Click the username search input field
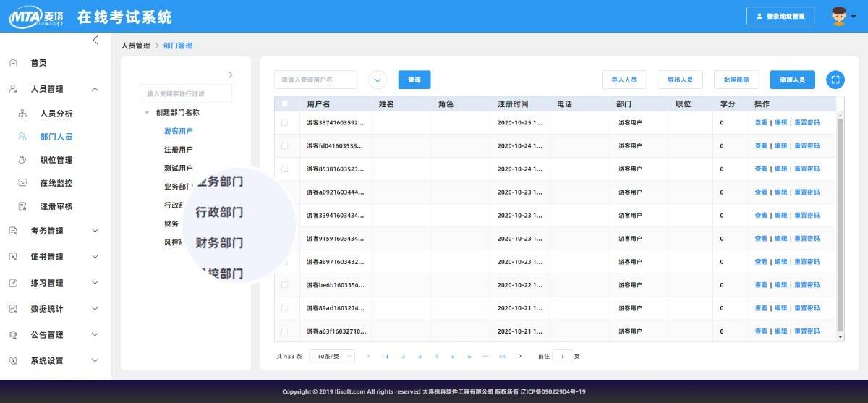 [315, 80]
